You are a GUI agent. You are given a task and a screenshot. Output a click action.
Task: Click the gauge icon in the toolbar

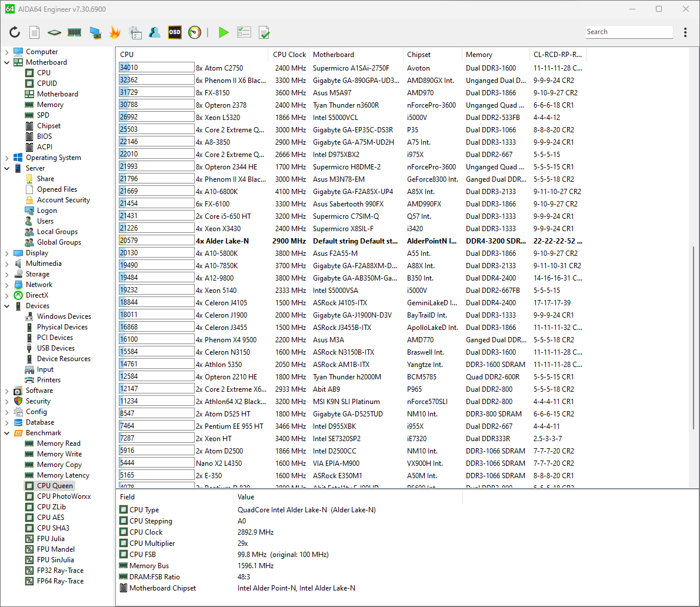(195, 33)
